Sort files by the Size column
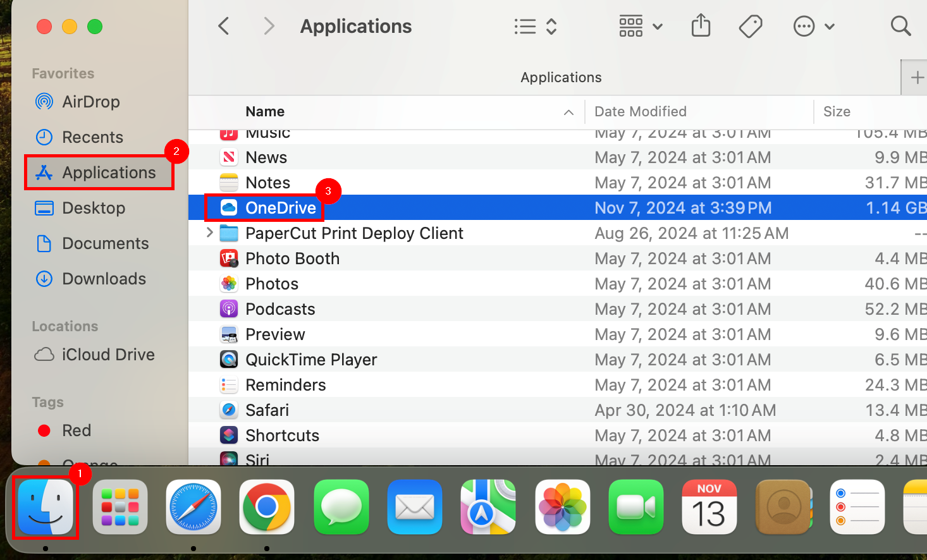 tap(837, 111)
